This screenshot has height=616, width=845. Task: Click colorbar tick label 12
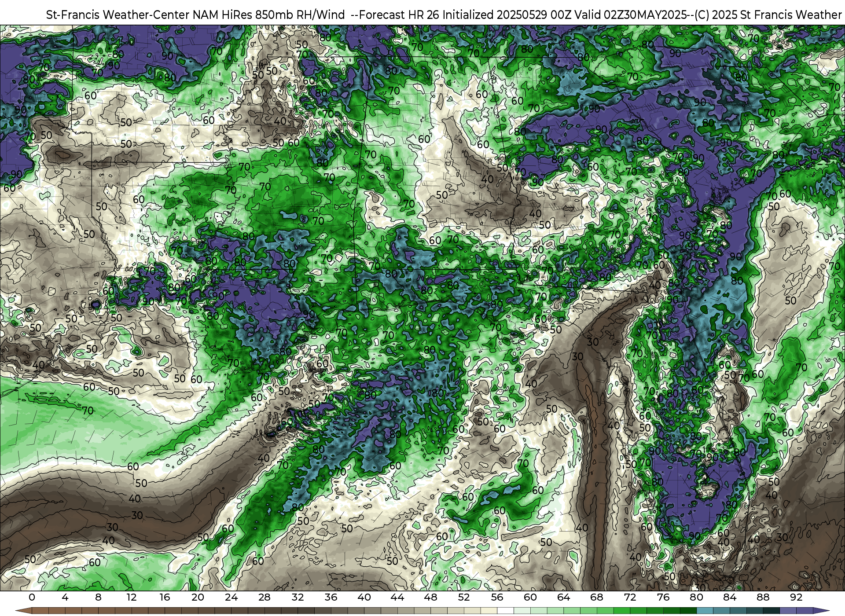132,597
